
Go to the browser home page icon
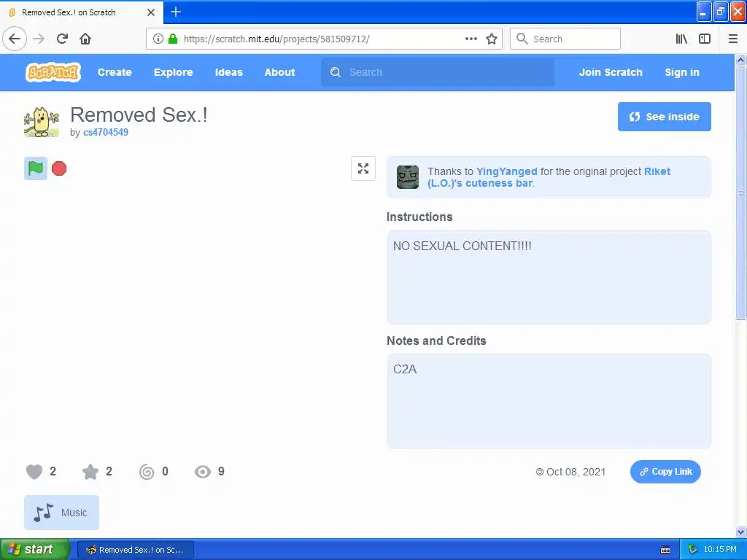[x=85, y=39]
